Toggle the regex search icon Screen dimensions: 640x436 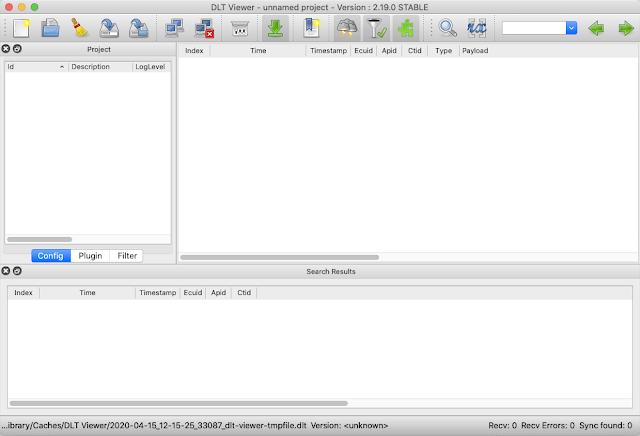tap(477, 28)
